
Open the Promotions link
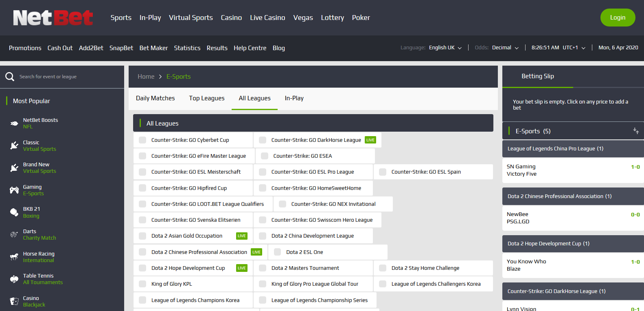(25, 48)
